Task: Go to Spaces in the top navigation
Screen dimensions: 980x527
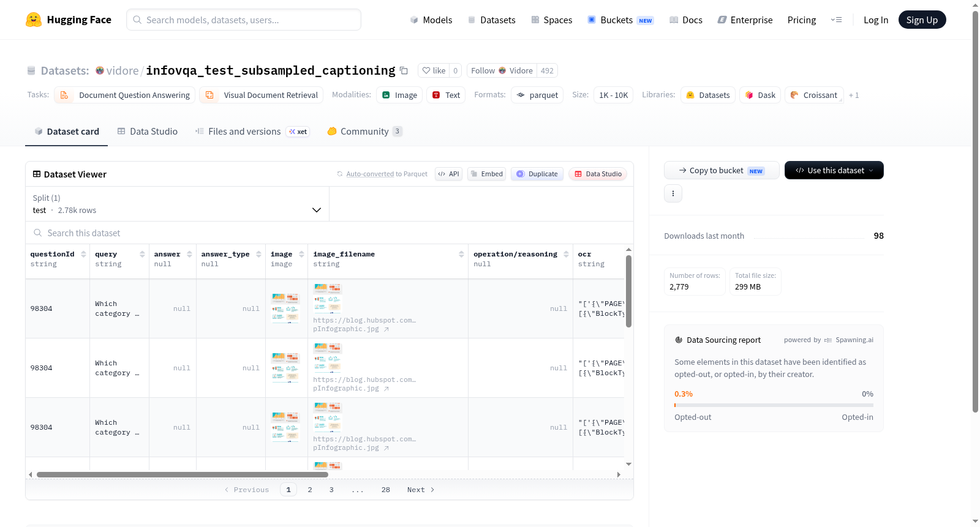Action: pos(552,20)
